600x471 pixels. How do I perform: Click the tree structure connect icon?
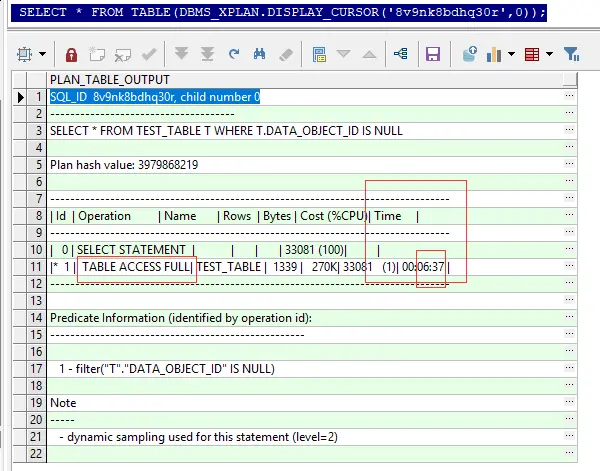pyautogui.click(x=401, y=54)
